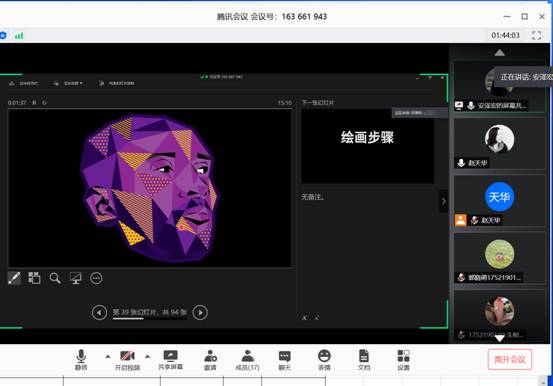The image size is (553, 386).
Task: Open the members (37) list
Action: coord(247,360)
